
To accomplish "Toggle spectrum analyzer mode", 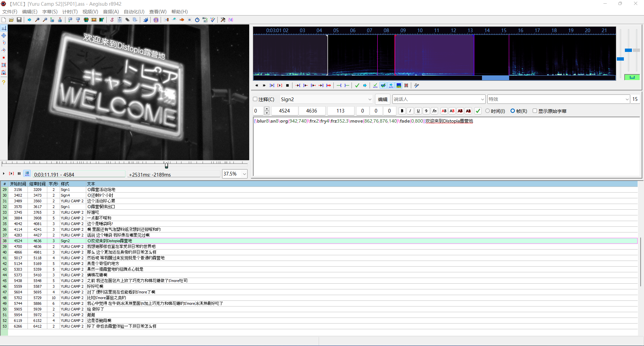I will click(398, 85).
